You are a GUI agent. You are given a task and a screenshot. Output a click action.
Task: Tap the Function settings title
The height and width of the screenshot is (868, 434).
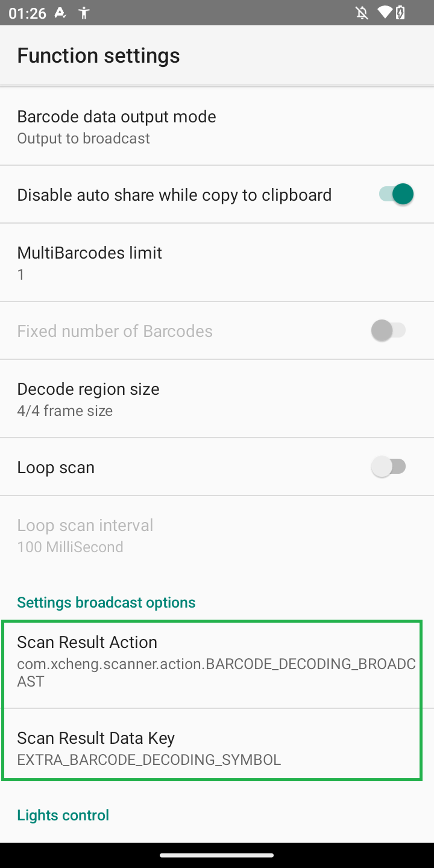click(x=98, y=55)
